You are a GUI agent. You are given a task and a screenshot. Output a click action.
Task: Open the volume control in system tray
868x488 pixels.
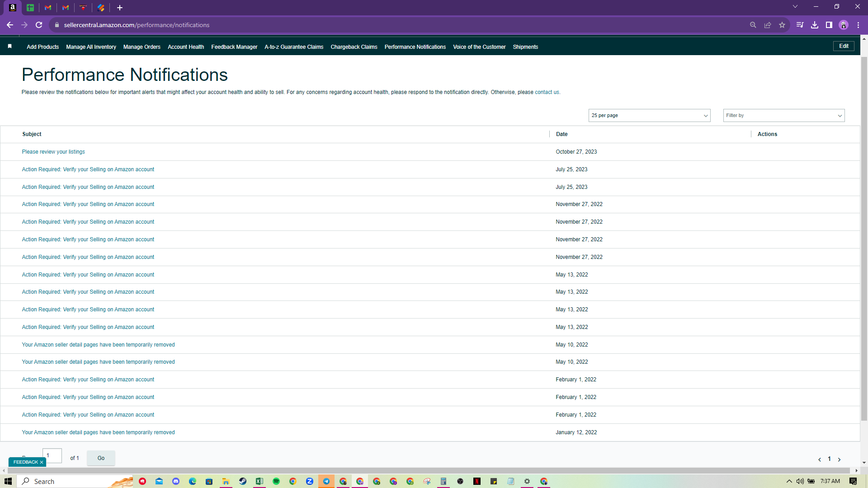800,481
